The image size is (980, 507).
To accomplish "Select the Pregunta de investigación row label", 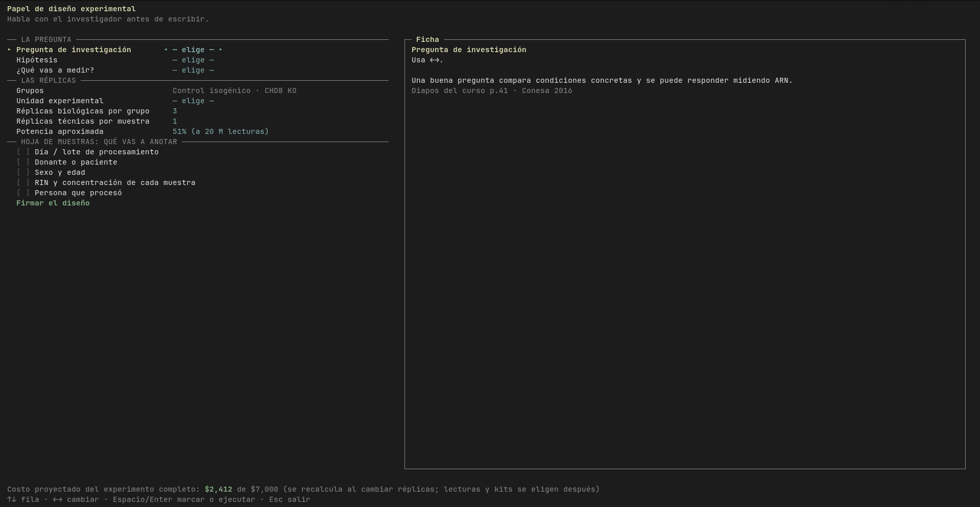I will [74, 50].
